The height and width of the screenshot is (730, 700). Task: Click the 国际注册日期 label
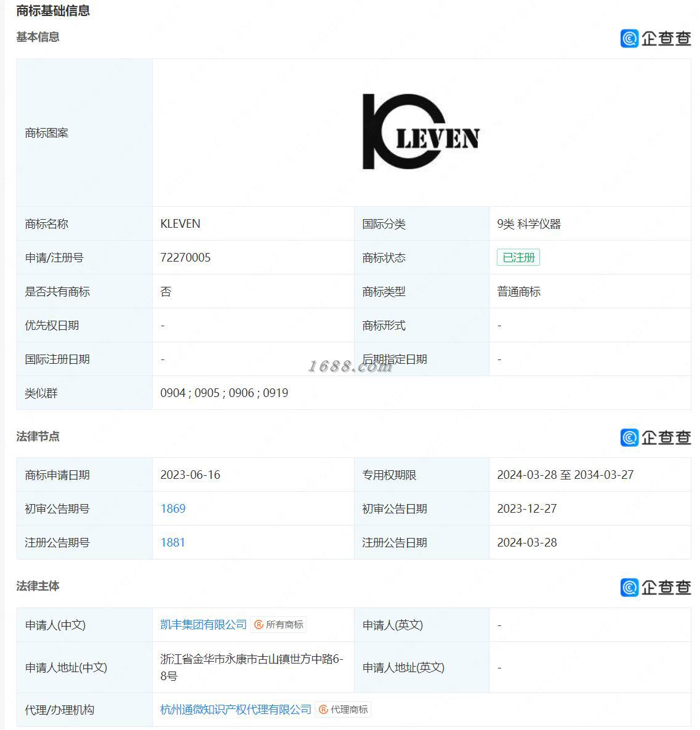tap(57, 359)
